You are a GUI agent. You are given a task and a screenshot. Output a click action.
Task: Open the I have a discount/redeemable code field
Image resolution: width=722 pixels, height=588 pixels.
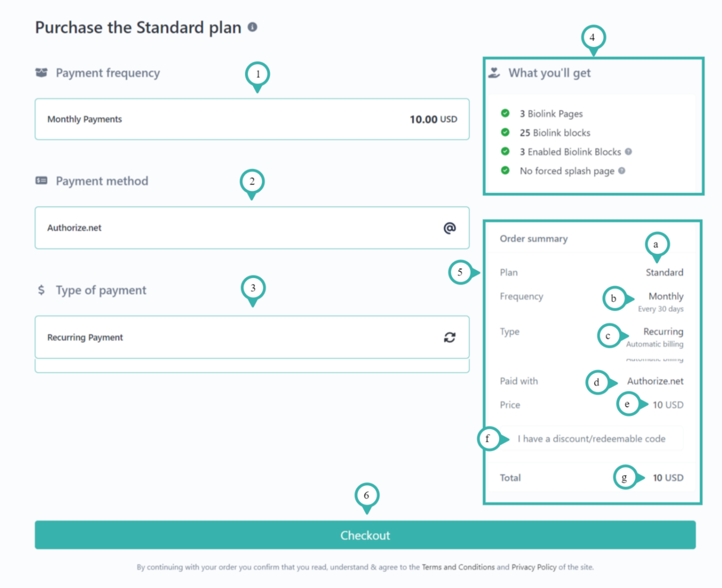pos(591,438)
